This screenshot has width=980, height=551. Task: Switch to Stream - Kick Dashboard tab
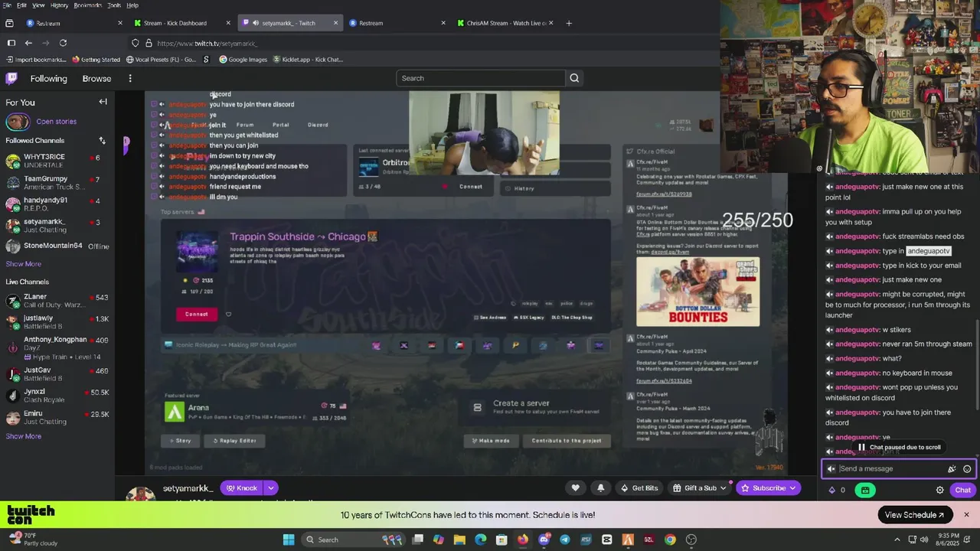coord(181,23)
